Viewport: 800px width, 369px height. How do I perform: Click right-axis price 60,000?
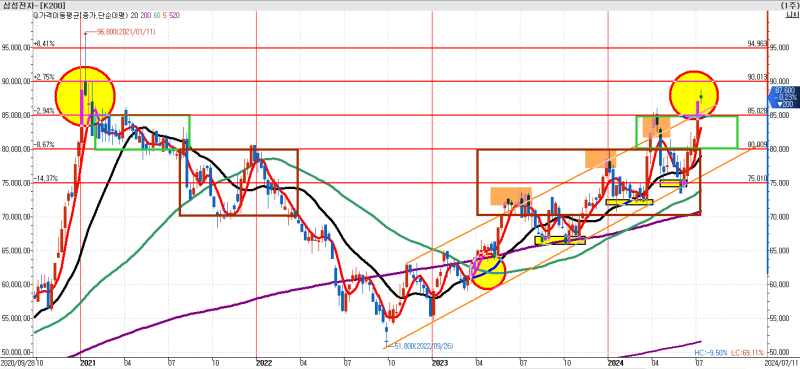(x=780, y=285)
